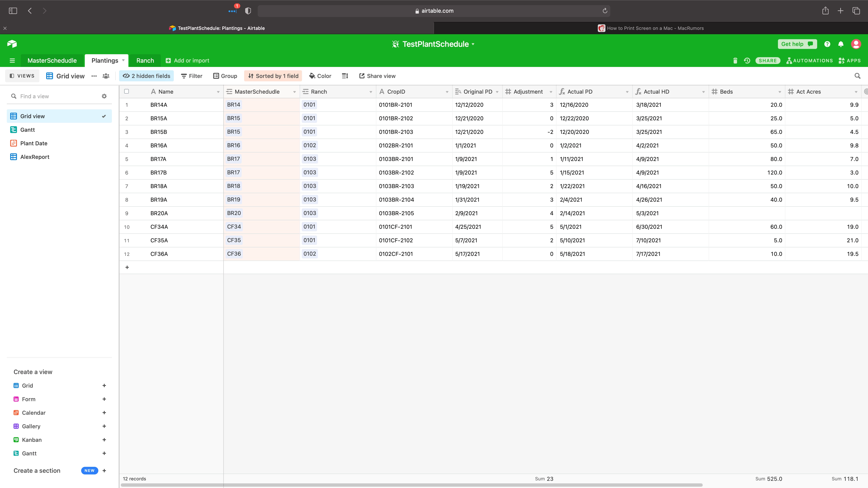
Task: Click the Safari share icon
Action: (x=825, y=11)
